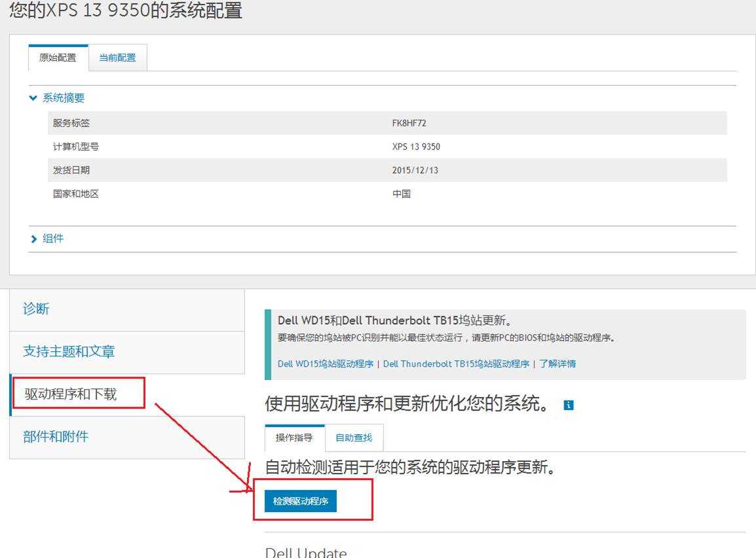
Task: Click the 了解详情 link
Action: click(558, 363)
